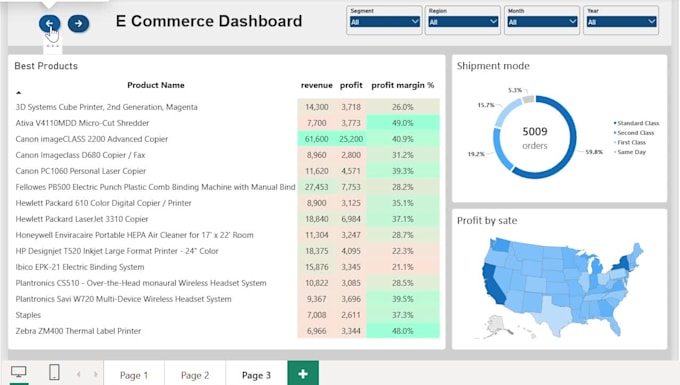The height and width of the screenshot is (385, 680).
Task: Open the Region filter dropdown
Action: 463,22
